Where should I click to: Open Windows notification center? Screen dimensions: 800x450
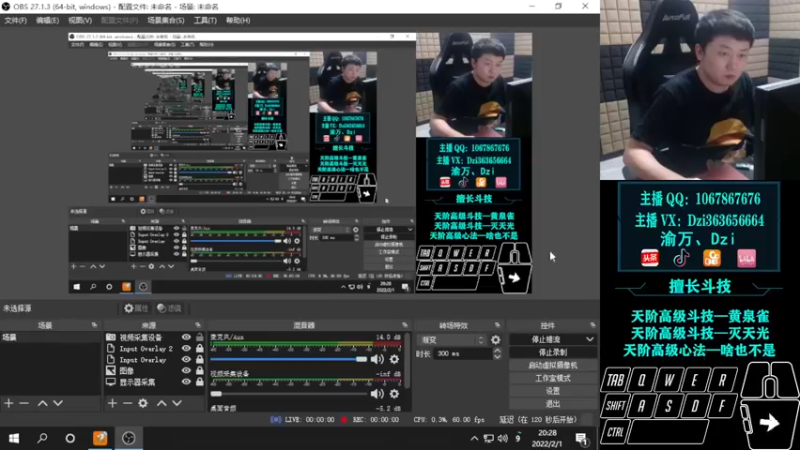click(581, 438)
